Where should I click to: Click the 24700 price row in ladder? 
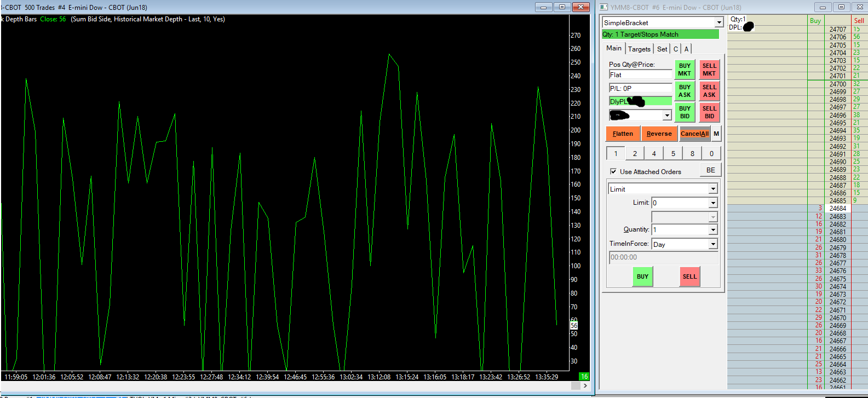click(837, 84)
